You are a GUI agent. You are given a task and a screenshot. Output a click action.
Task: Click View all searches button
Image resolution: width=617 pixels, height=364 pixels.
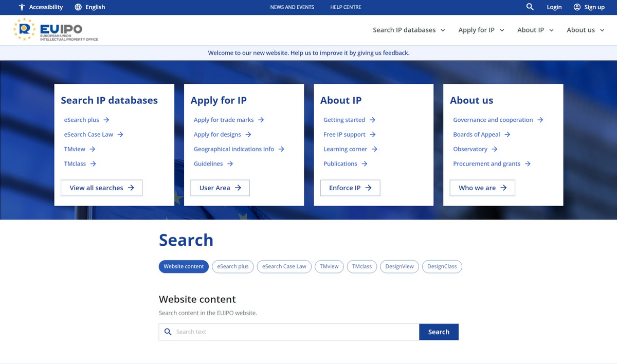tap(101, 188)
